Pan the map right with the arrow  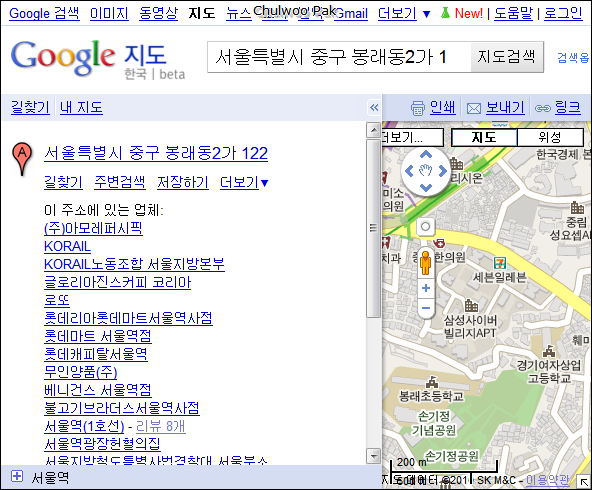(x=442, y=171)
